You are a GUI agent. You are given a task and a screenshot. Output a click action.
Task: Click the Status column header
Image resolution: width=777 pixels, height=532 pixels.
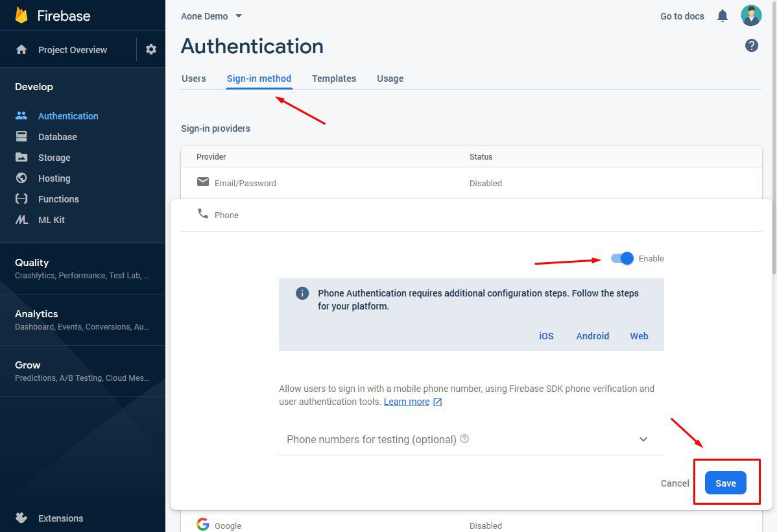[x=481, y=156]
